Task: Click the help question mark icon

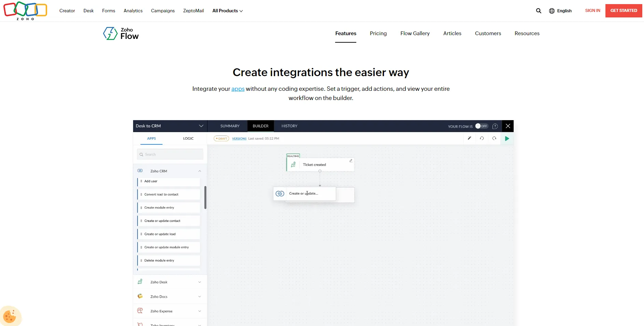Action: 495,126
